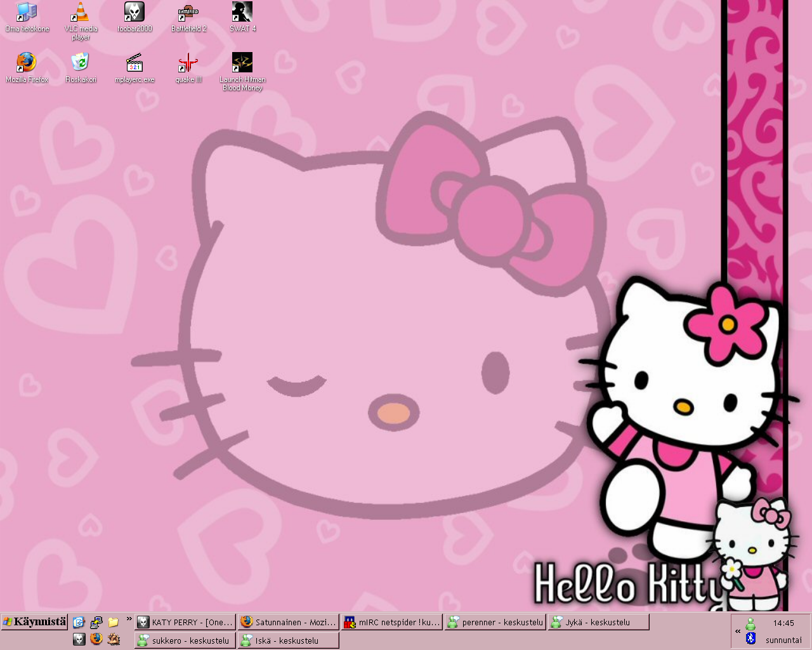The image size is (812, 650).
Task: Launch VLC media player from desktop
Action: point(81,21)
